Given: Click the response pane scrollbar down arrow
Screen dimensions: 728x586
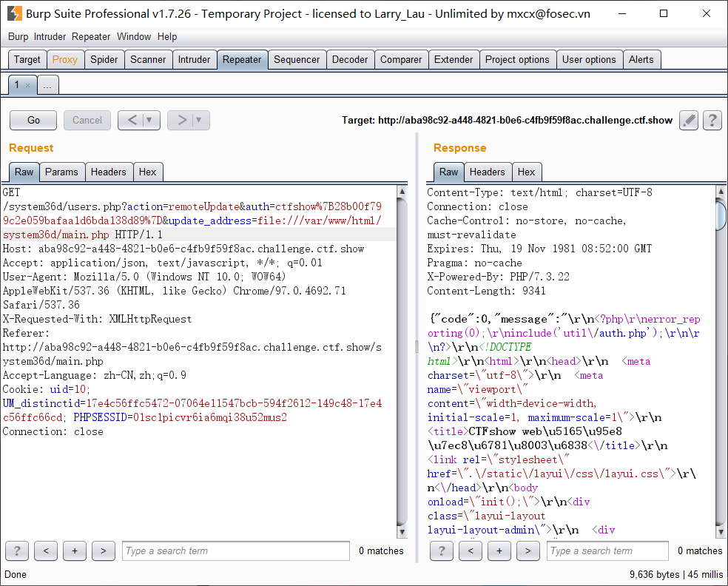Looking at the screenshot, I should pyautogui.click(x=721, y=532).
